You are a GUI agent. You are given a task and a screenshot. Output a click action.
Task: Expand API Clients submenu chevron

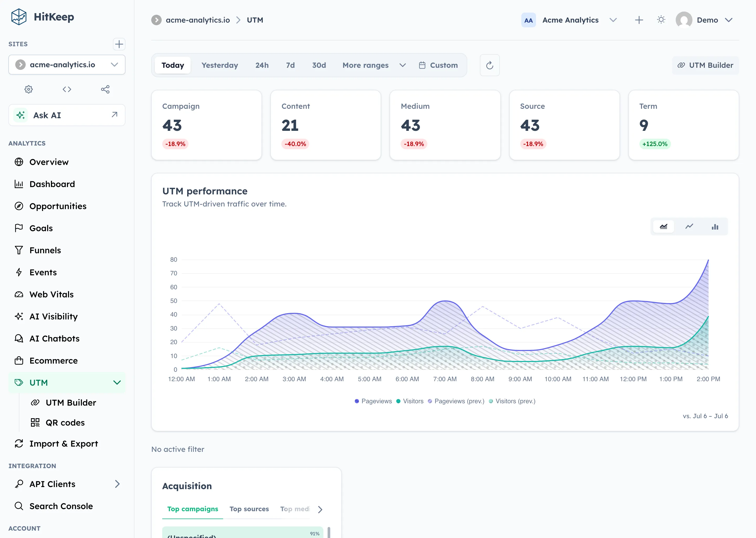(117, 484)
